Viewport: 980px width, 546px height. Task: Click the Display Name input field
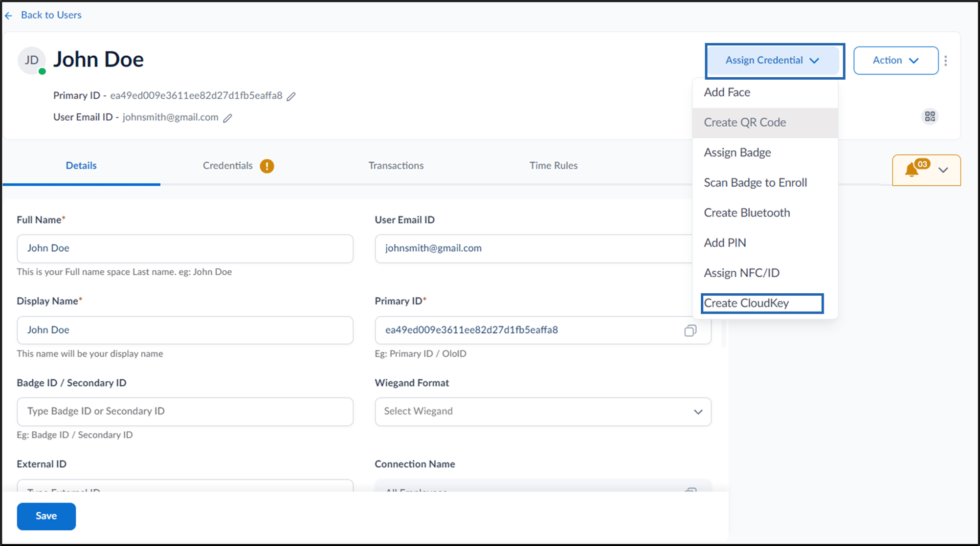(185, 330)
